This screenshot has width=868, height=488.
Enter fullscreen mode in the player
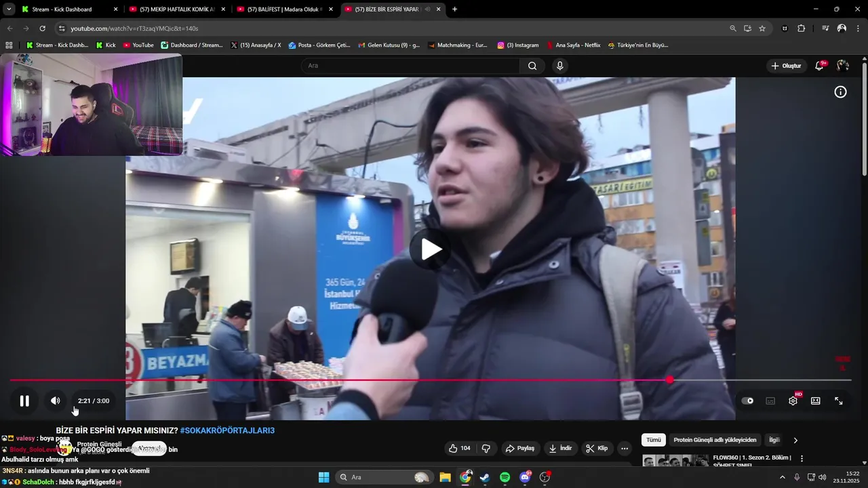click(839, 401)
